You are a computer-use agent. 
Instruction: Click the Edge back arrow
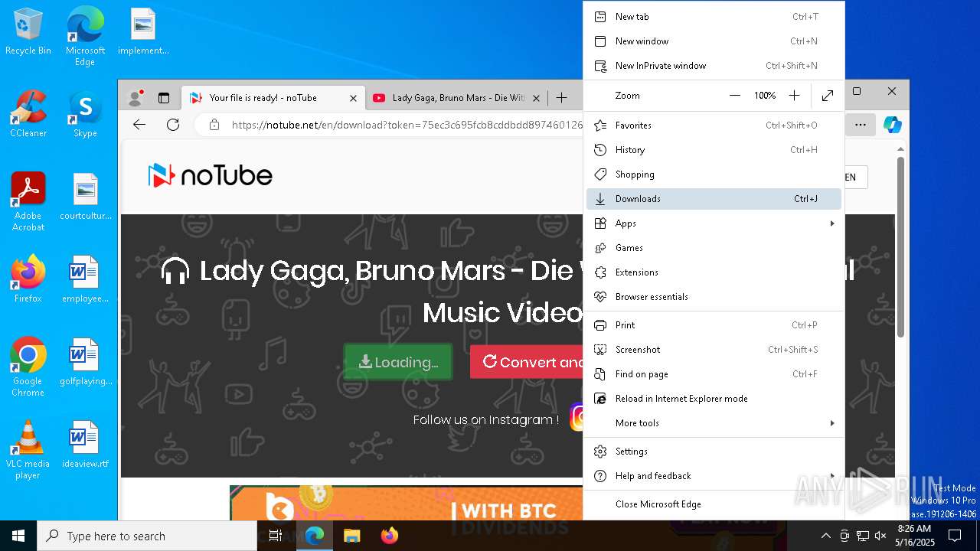click(139, 125)
